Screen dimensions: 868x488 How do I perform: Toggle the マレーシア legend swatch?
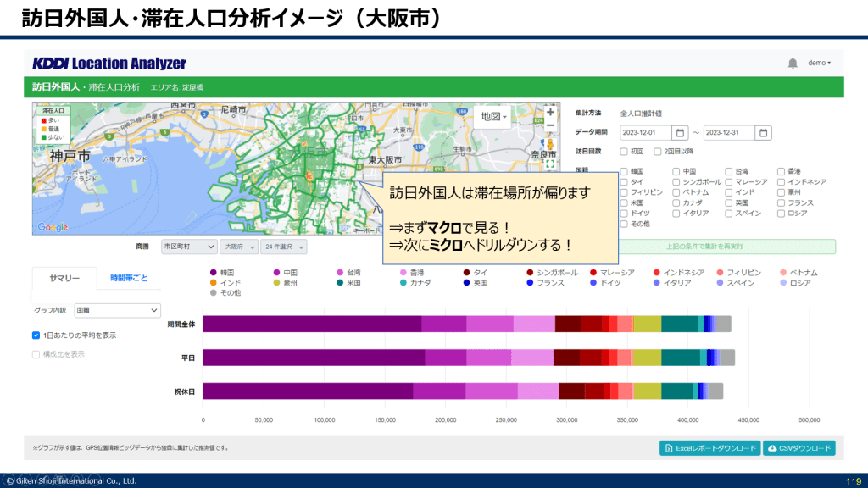click(x=593, y=273)
